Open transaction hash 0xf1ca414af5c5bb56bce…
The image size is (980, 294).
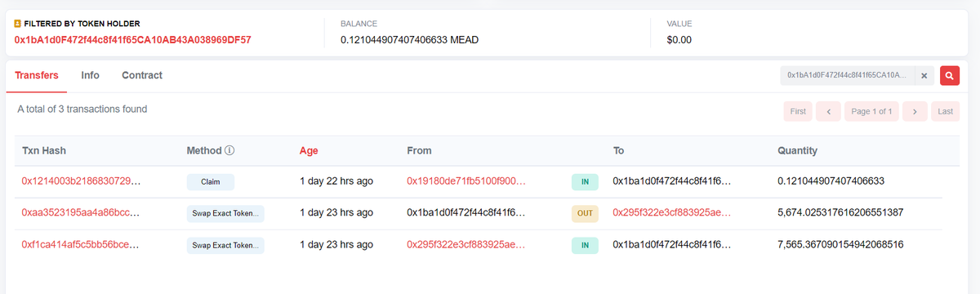click(81, 244)
